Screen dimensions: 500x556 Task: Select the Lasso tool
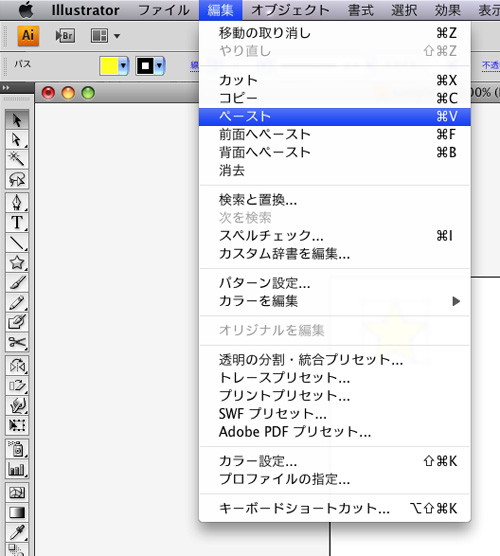[17, 179]
